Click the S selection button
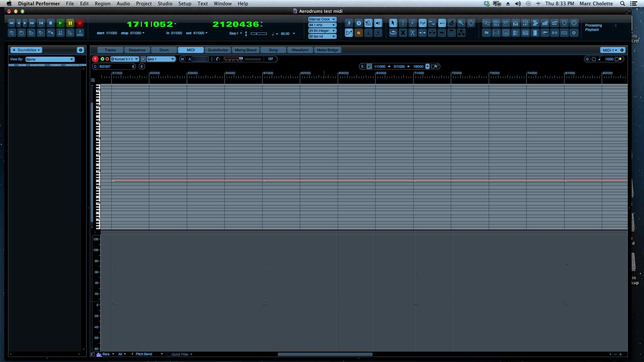 click(362, 67)
